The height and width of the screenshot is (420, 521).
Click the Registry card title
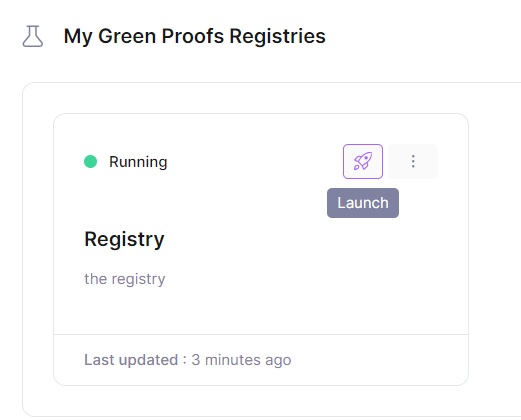124,239
